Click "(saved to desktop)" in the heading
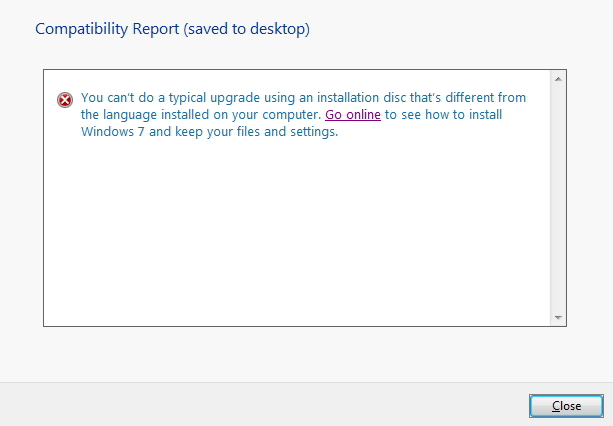613x426 pixels. [247, 29]
